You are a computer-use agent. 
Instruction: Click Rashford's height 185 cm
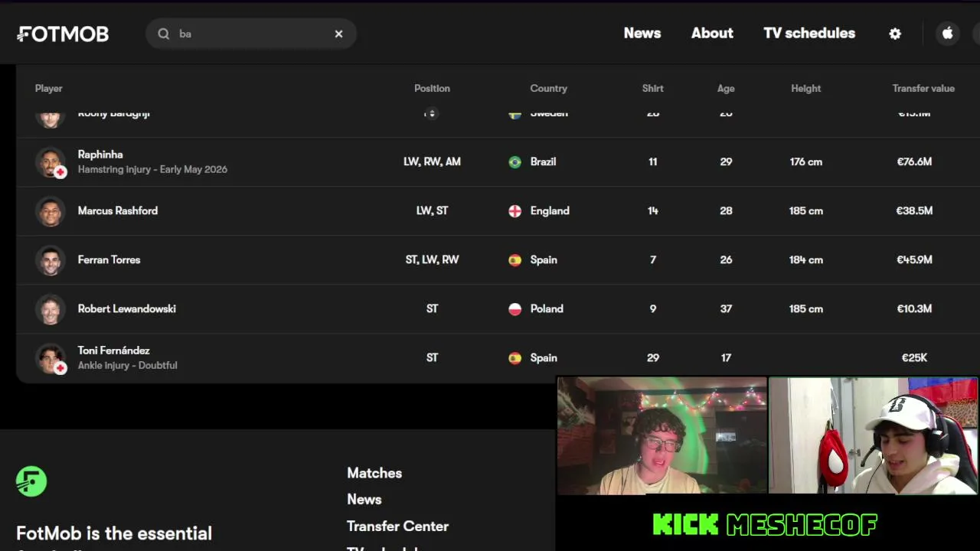click(x=805, y=210)
